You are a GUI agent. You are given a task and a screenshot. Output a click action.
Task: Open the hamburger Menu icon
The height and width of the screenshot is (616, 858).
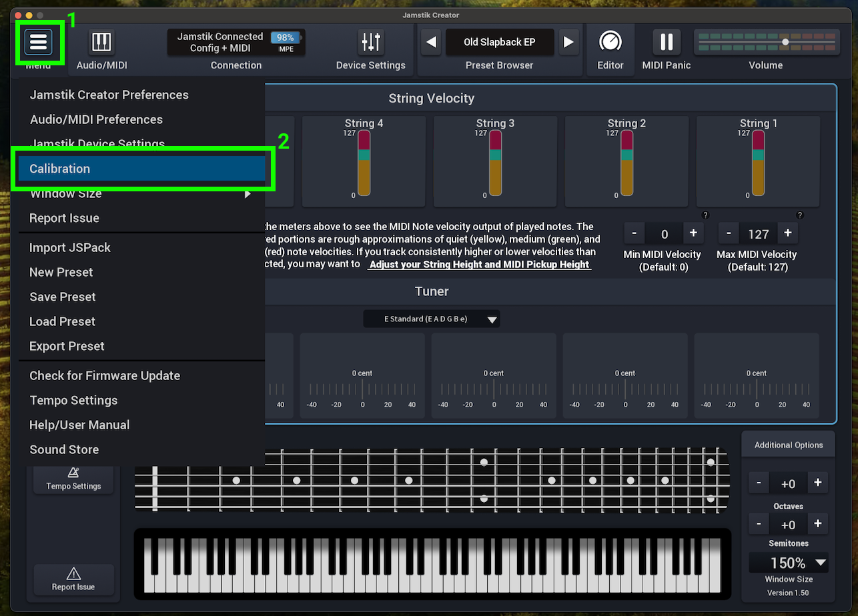click(39, 42)
